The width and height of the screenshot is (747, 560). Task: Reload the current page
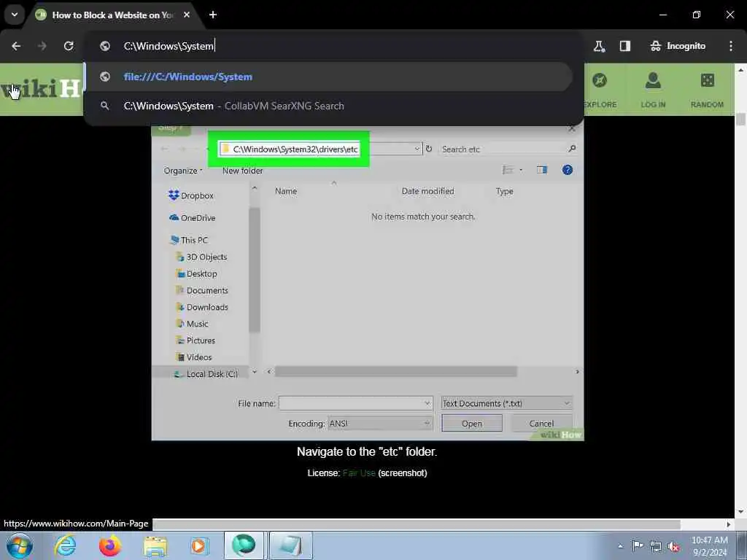click(x=69, y=46)
